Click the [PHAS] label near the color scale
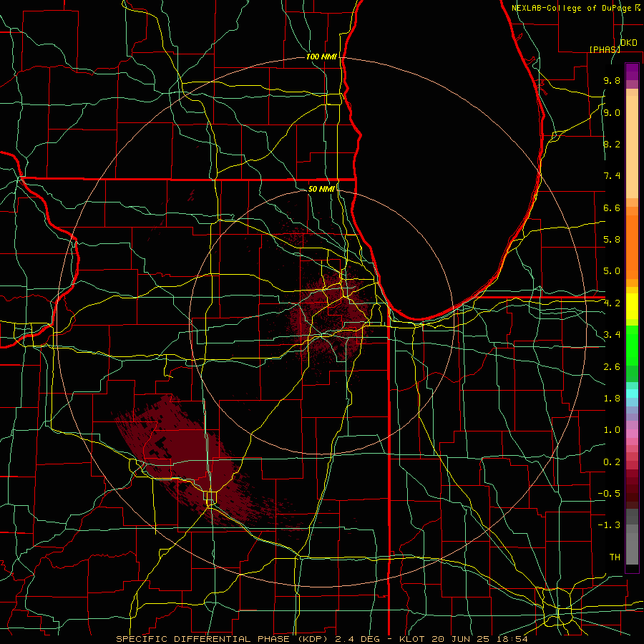The width and height of the screenshot is (644, 644). pyautogui.click(x=605, y=49)
